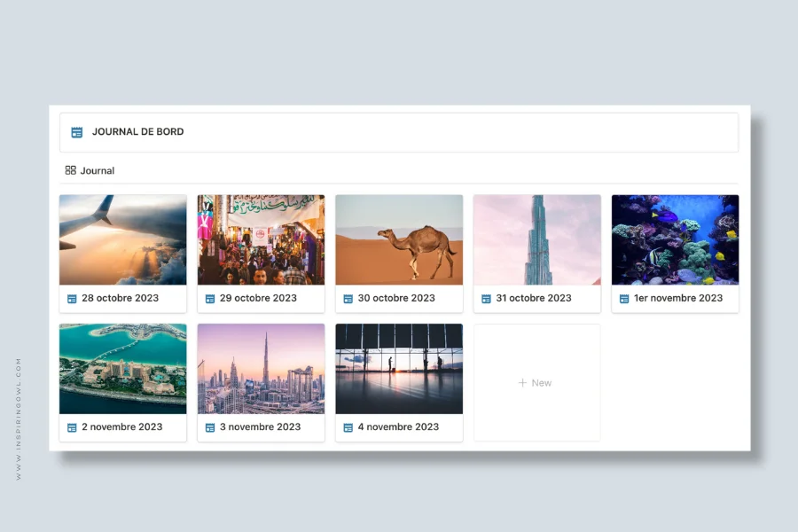The height and width of the screenshot is (532, 798).
Task: Click the calendar icon beside JOURNAL DE BORD
Action: coord(77,132)
